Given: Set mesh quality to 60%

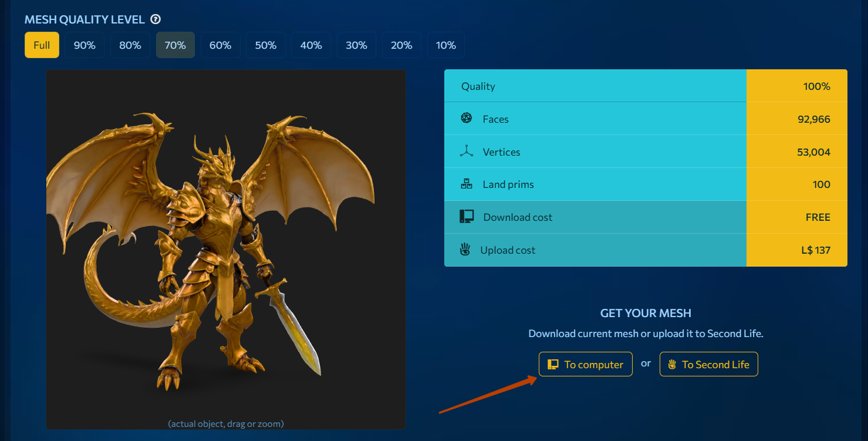Looking at the screenshot, I should pos(220,45).
